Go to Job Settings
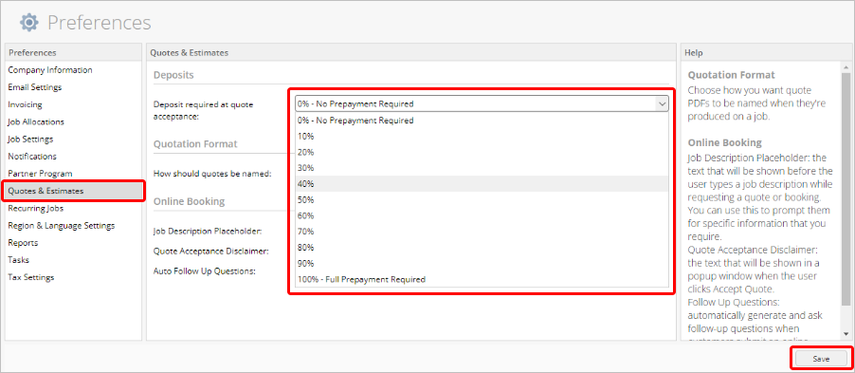This screenshot has height=373, width=855. 31,139
